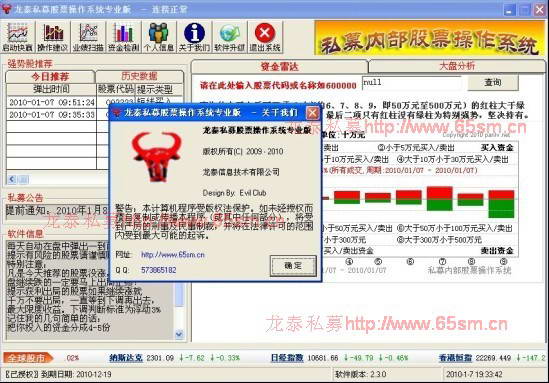The height and width of the screenshot is (383, 549).
Task: Close the main application window
Action: (540, 9)
